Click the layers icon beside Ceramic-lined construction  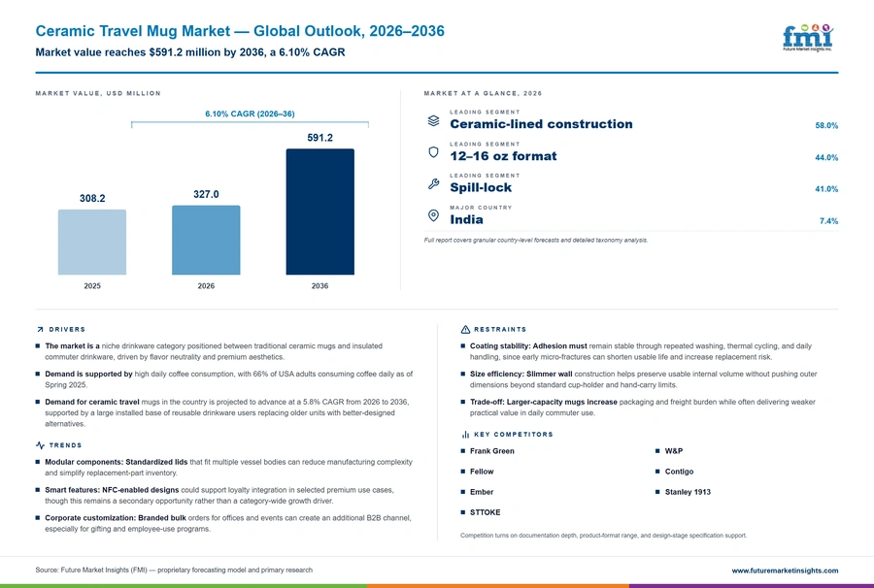(x=433, y=120)
